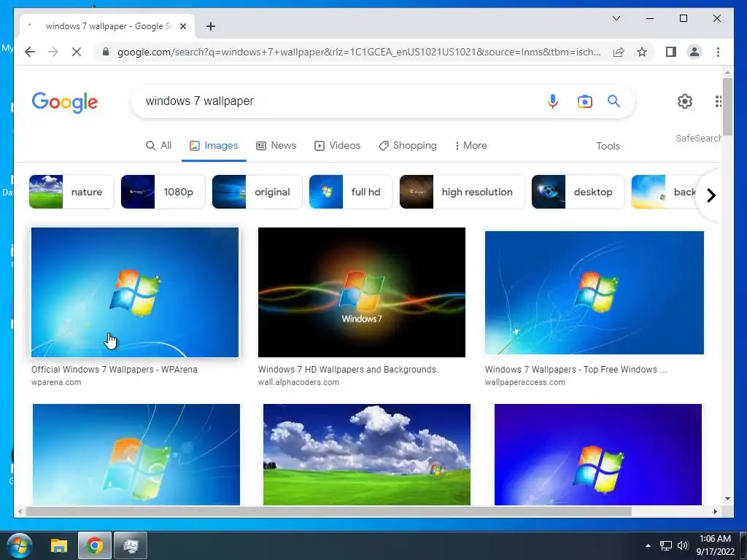Bookmark this page with the star
Image resolution: width=747 pixels, height=560 pixels.
(642, 52)
